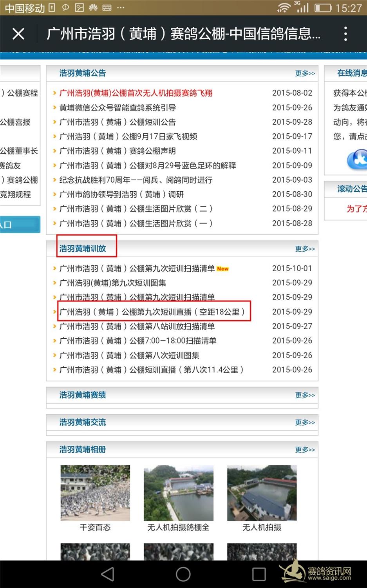Open the red drone filming announcement link
The height and width of the screenshot is (588, 367).
[x=136, y=93]
